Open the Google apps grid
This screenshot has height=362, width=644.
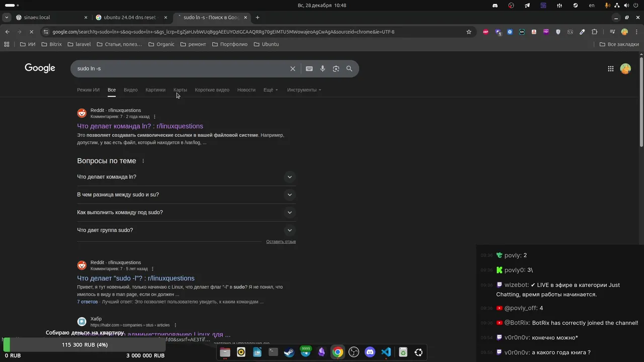pyautogui.click(x=611, y=69)
